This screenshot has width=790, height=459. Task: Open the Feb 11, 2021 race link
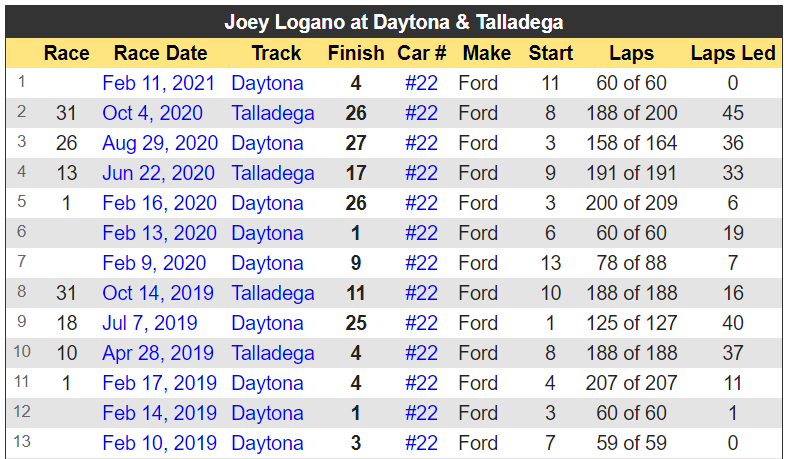click(x=159, y=83)
